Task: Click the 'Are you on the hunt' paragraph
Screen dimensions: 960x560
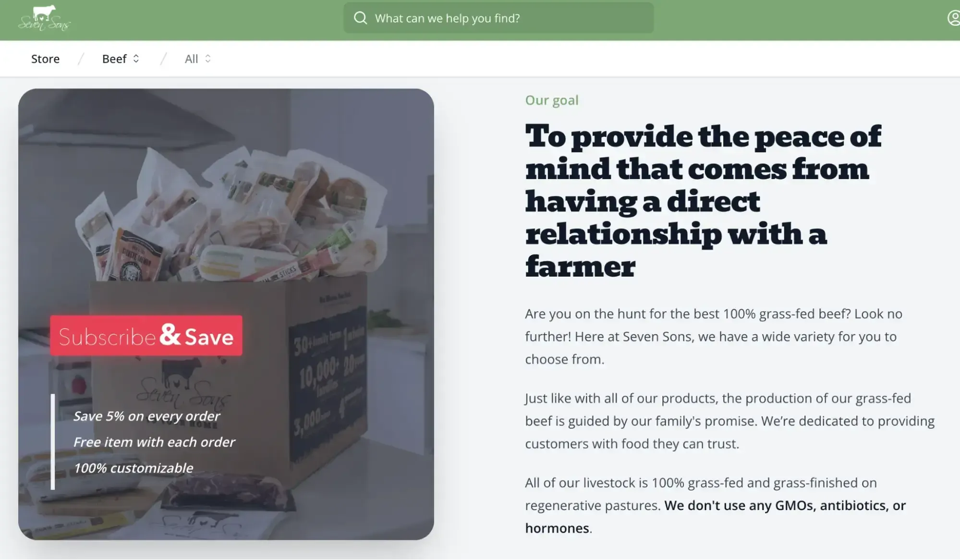Action: point(714,337)
